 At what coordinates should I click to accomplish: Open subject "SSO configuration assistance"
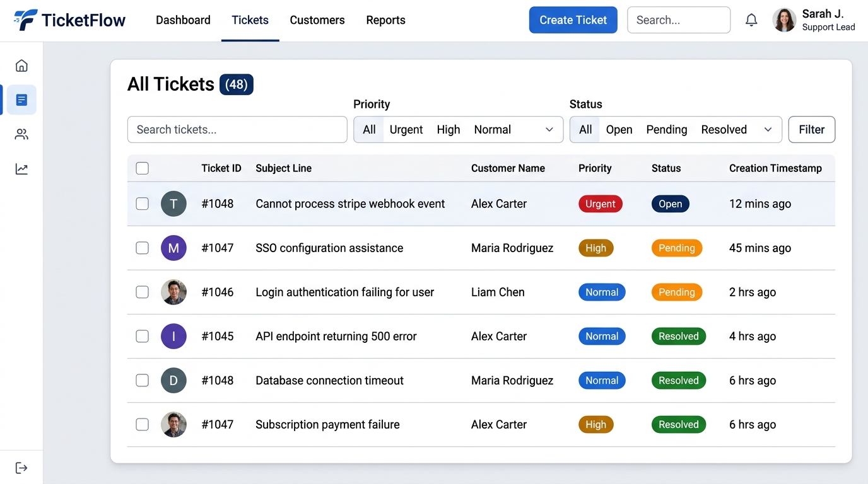[329, 248]
